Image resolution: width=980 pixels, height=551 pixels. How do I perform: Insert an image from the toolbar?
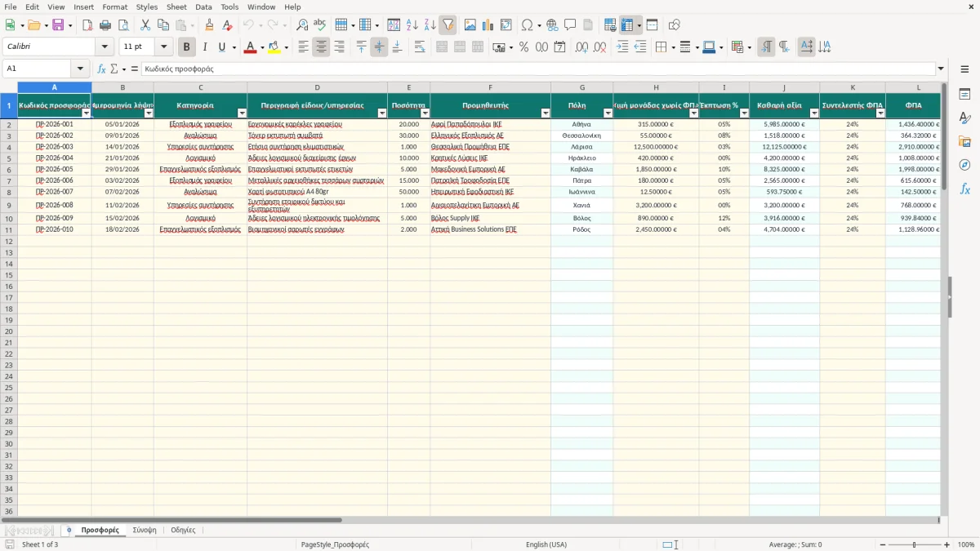tap(470, 25)
